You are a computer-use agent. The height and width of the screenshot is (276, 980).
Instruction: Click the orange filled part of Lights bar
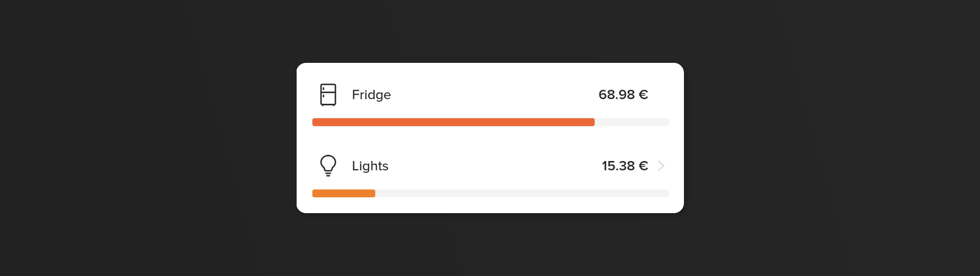click(x=344, y=193)
